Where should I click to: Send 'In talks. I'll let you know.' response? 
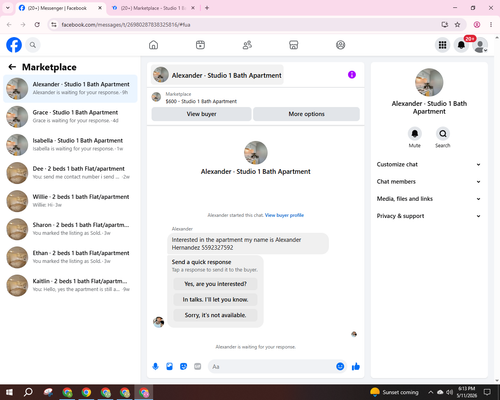tap(215, 300)
